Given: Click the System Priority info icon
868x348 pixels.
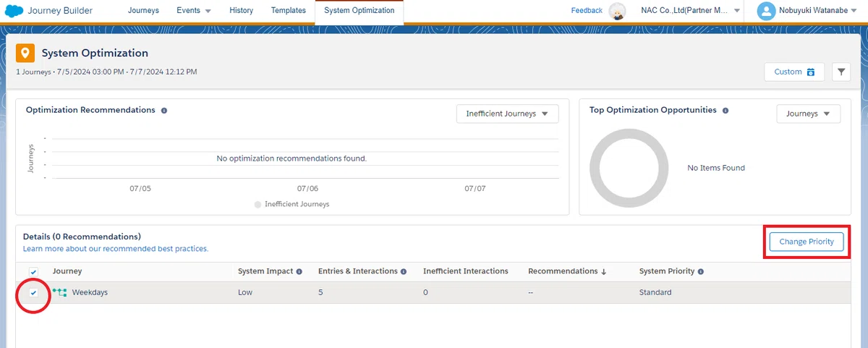Looking at the screenshot, I should point(701,271).
